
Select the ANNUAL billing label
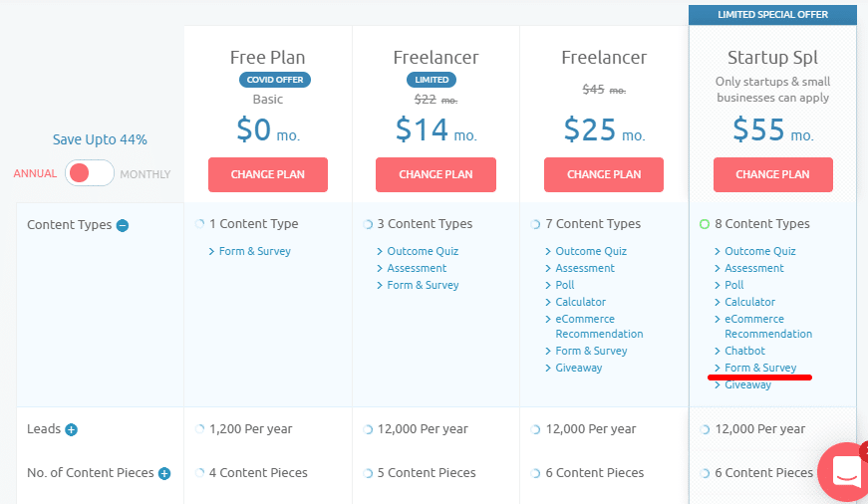[35, 174]
